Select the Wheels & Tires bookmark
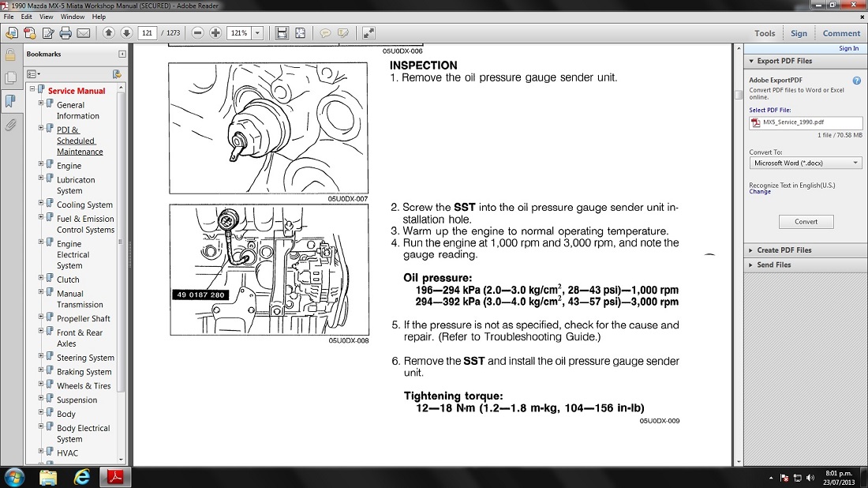Viewport: 868px width, 488px height. (84, 386)
